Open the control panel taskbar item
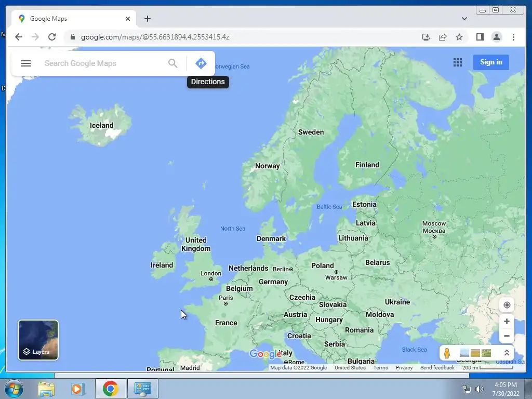 142,389
